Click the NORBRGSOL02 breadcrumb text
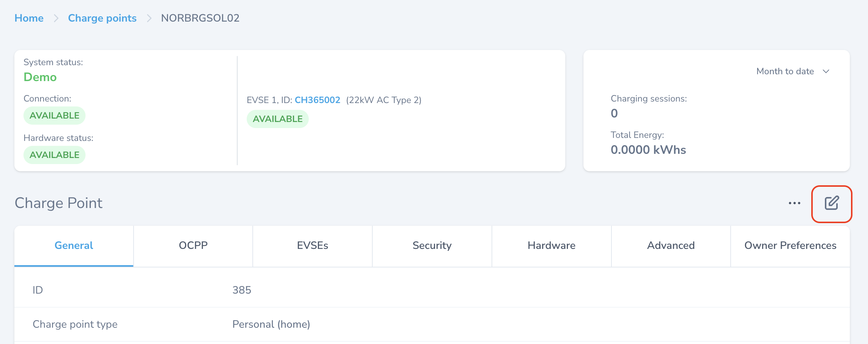This screenshot has width=868, height=344. (200, 18)
